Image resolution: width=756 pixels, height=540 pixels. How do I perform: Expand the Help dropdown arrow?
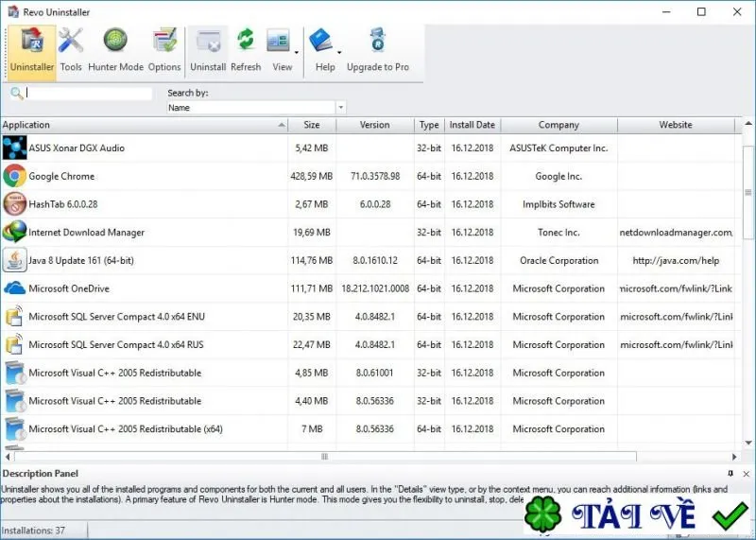(339, 52)
